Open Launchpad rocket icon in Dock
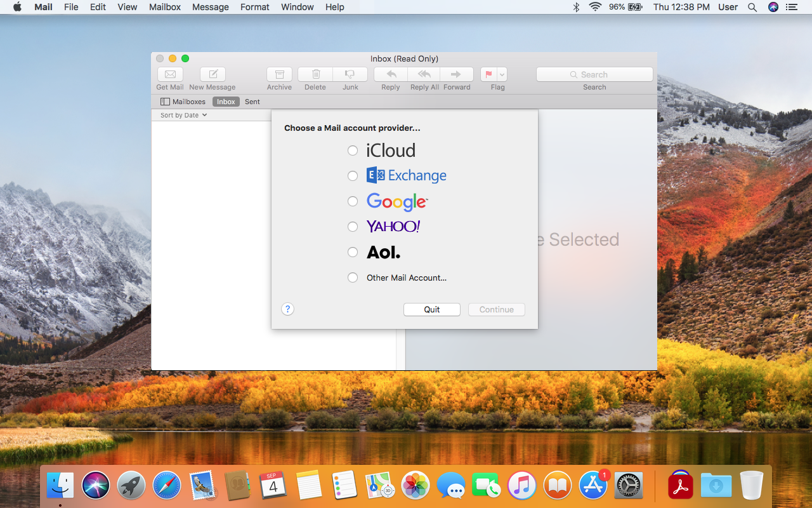 point(131,486)
